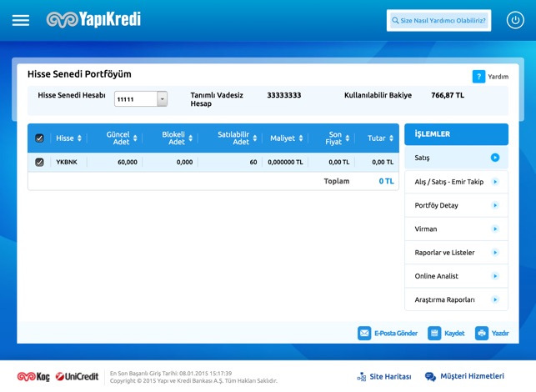The width and height of the screenshot is (536, 392).
Task: Click the 60,000 Güncel Adet cell
Action: click(x=128, y=162)
